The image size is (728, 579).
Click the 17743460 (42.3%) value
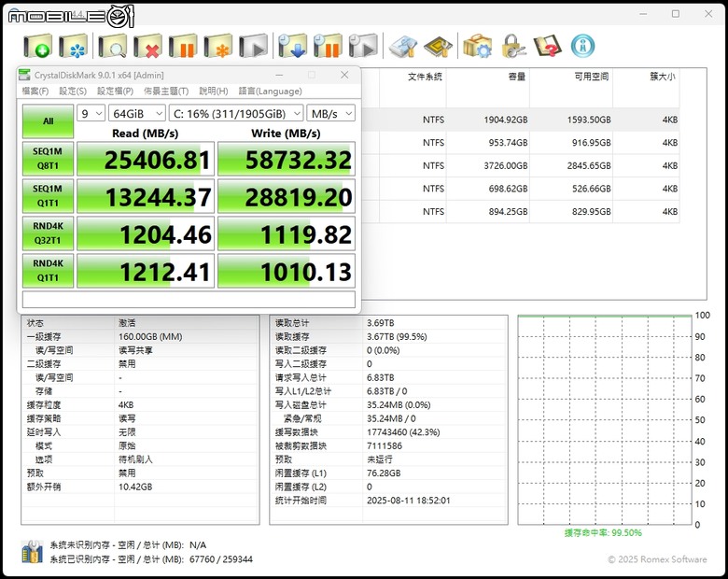point(403,432)
